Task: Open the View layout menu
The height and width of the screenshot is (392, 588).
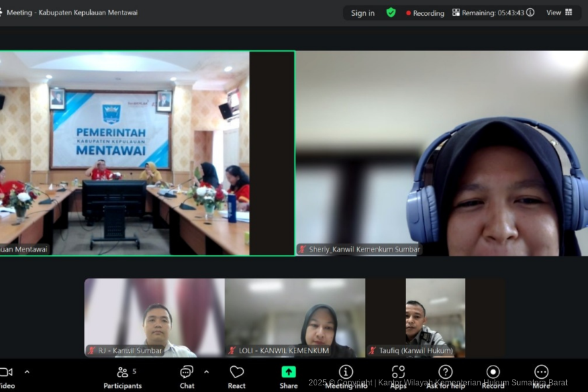Action: [559, 13]
